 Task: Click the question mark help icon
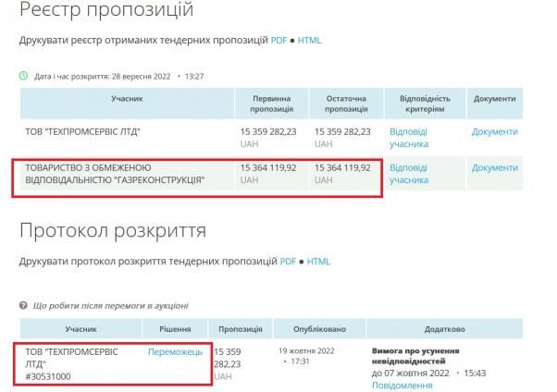click(x=23, y=305)
